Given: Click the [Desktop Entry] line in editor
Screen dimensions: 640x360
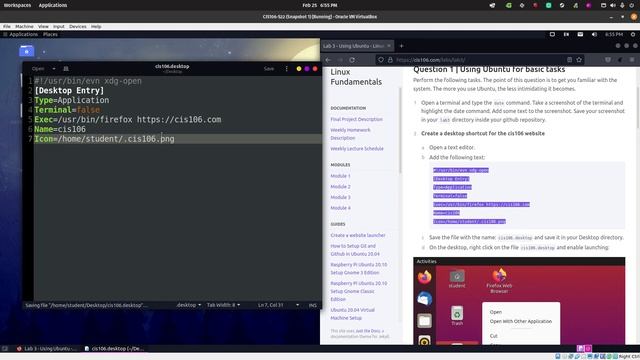Looking at the screenshot, I should (69, 91).
